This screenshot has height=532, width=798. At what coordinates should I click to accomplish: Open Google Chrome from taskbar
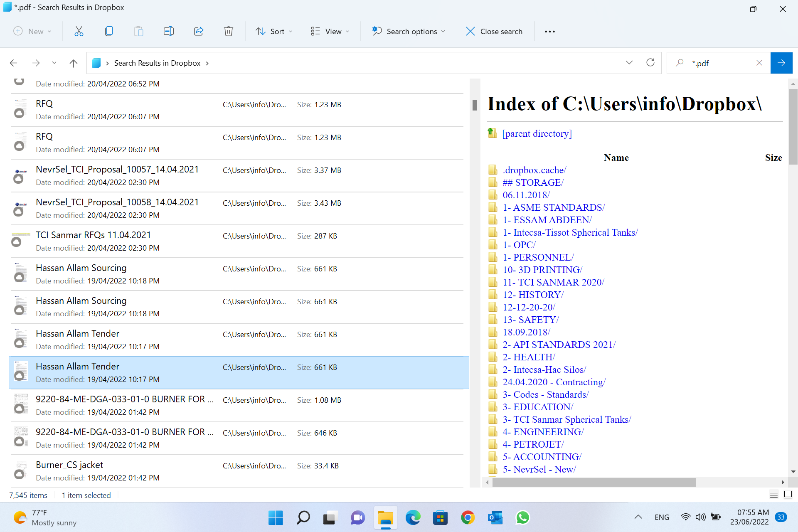coord(468,518)
